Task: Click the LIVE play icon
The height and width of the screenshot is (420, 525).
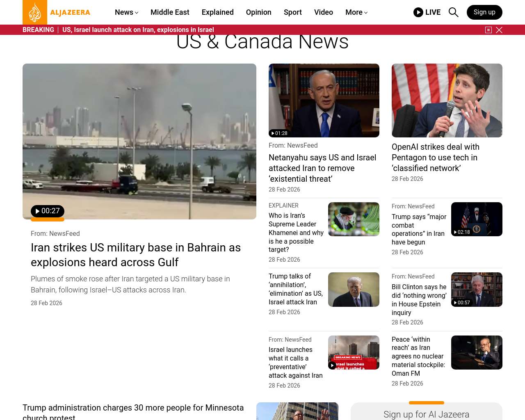Action: coord(418,12)
